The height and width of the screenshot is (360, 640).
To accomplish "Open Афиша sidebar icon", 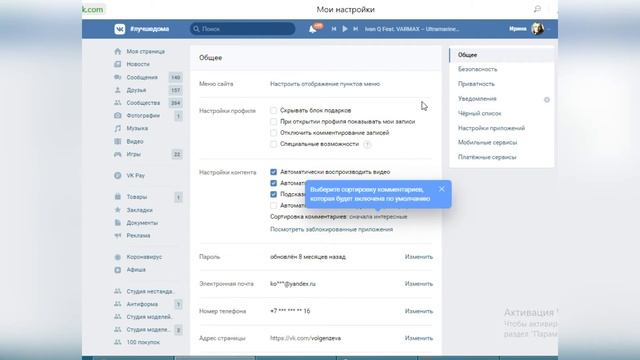I will [118, 270].
